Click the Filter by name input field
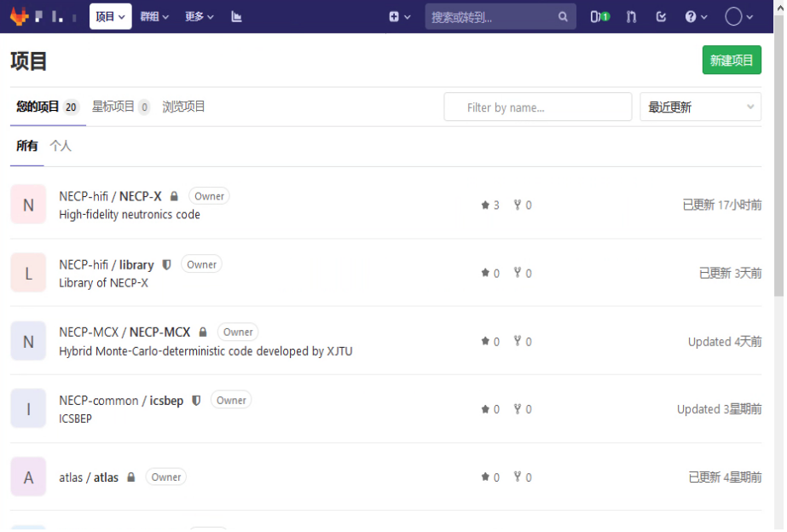Viewport: 787px width, 532px height. click(538, 107)
